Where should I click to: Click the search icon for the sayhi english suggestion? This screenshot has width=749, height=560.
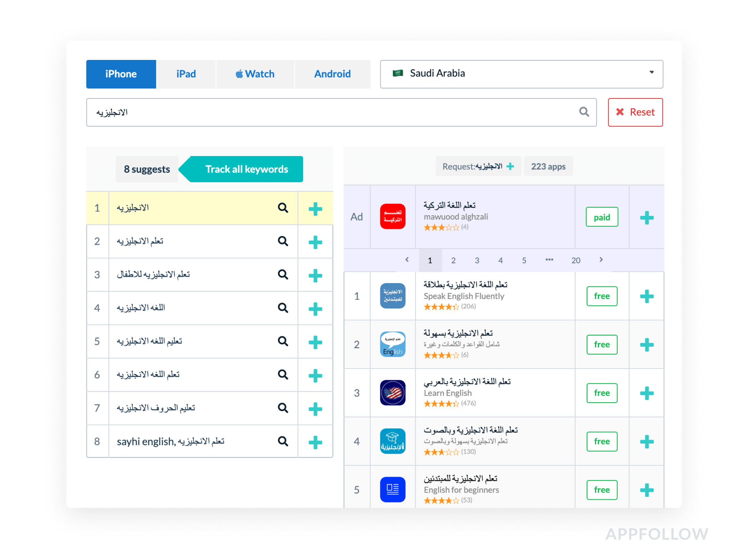click(x=283, y=441)
